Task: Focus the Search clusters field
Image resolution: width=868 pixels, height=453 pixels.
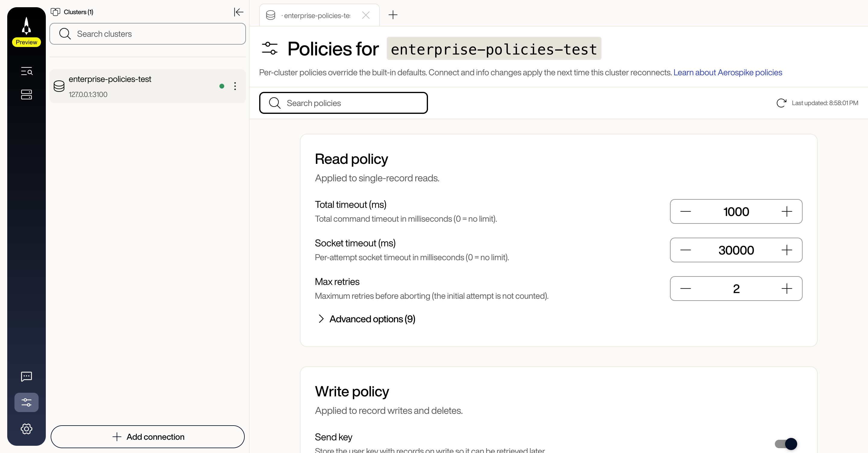Action: pos(148,34)
